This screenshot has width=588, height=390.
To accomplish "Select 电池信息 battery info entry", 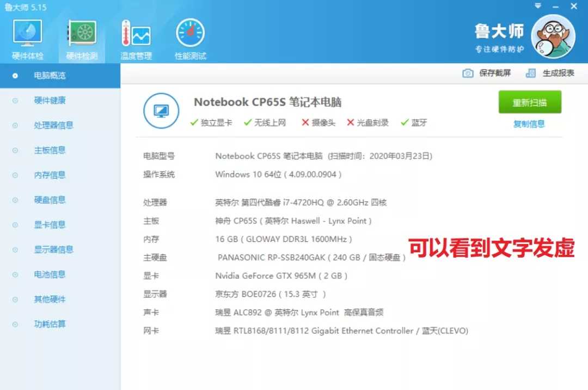I will (x=50, y=275).
